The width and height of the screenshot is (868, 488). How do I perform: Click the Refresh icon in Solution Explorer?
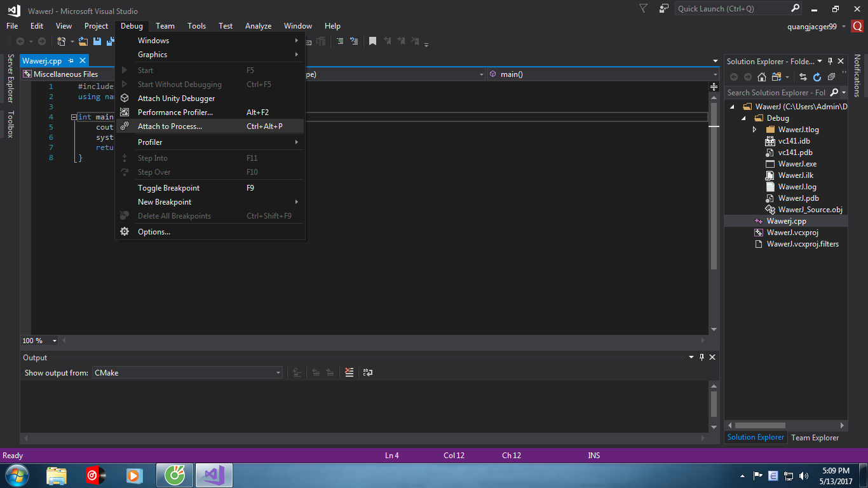point(817,77)
